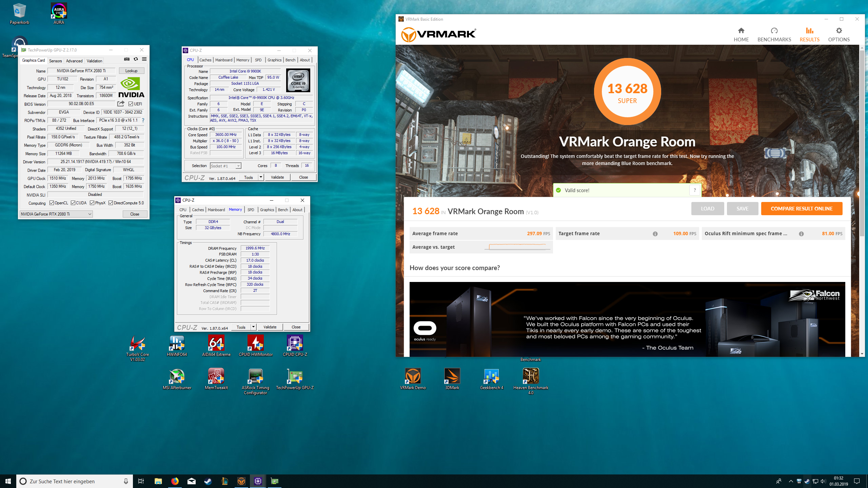
Task: Open CPUID HWMonitor desktop shortcut
Action: (x=256, y=346)
